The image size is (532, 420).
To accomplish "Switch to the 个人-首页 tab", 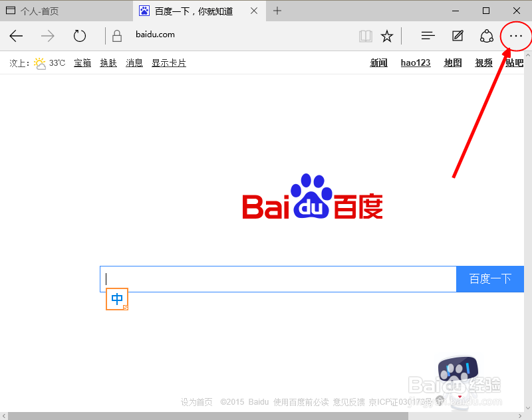I will pos(66,11).
